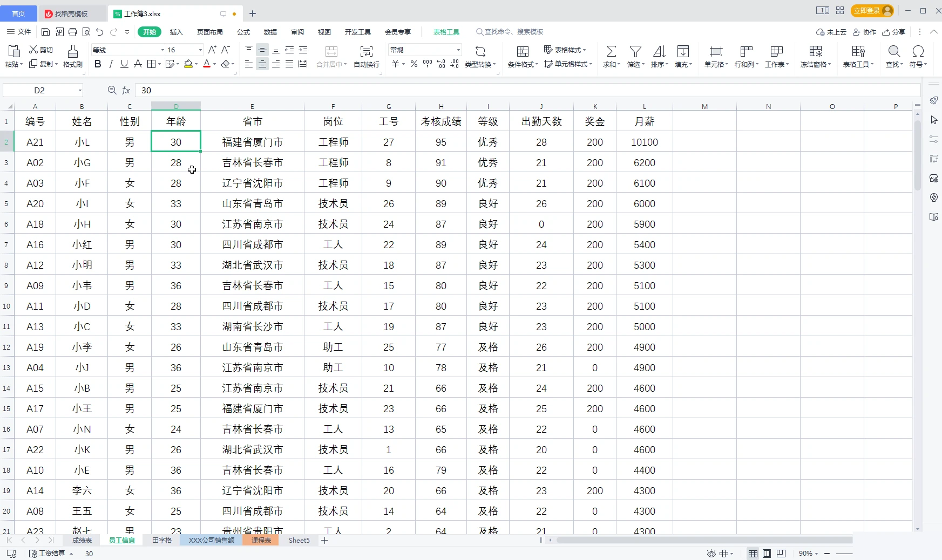Click Merge and Center (合并居中) button
This screenshot has width=942, height=560.
331,56
